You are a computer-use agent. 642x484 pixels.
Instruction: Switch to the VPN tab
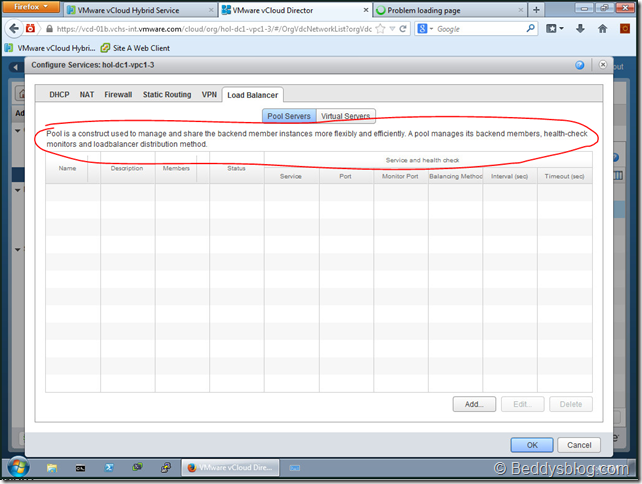[209, 95]
